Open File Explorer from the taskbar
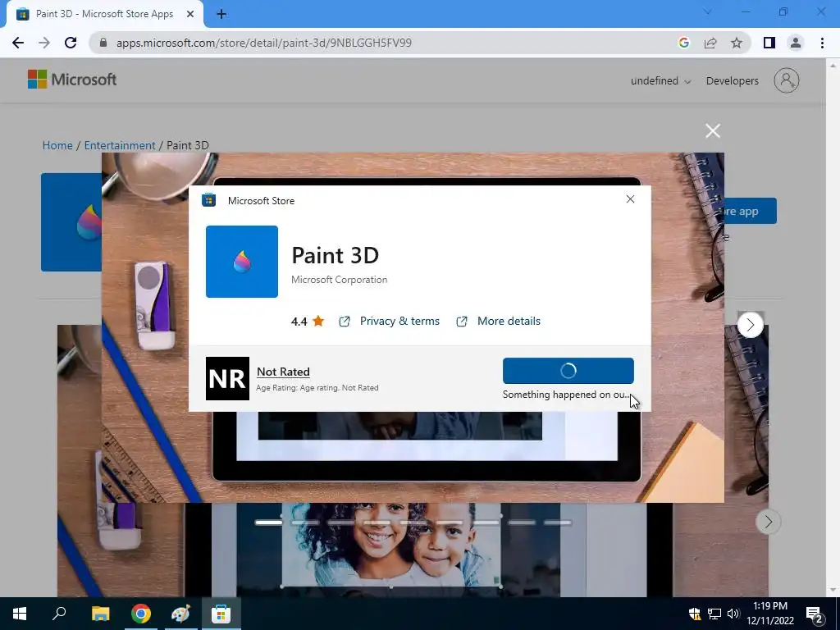 click(100, 614)
